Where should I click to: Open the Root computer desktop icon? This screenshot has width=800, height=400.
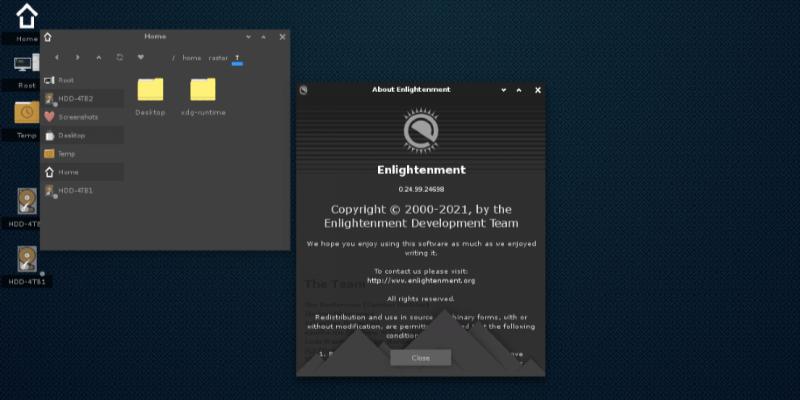tap(26, 67)
